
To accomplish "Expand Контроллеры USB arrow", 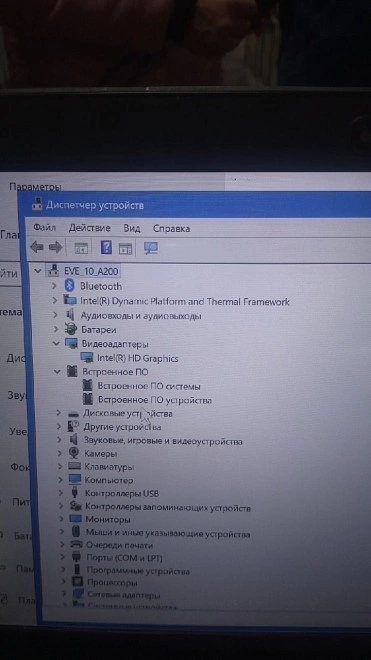I will (x=61, y=493).
